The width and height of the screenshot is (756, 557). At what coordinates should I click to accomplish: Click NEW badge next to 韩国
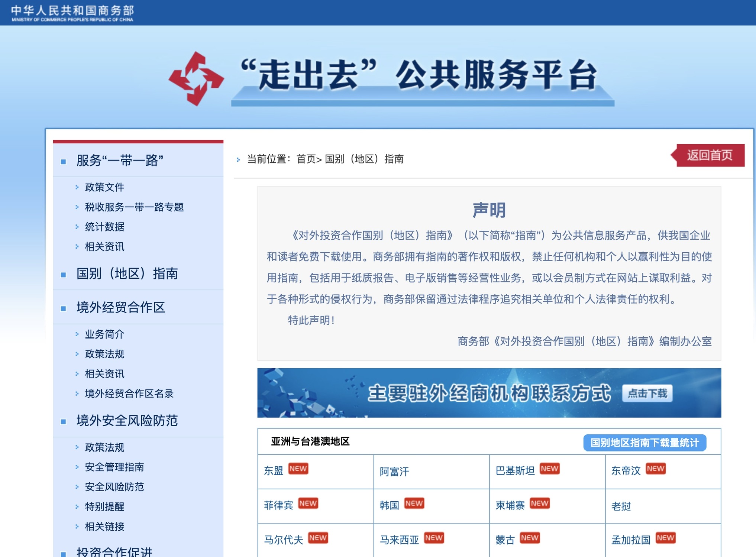coord(414,503)
